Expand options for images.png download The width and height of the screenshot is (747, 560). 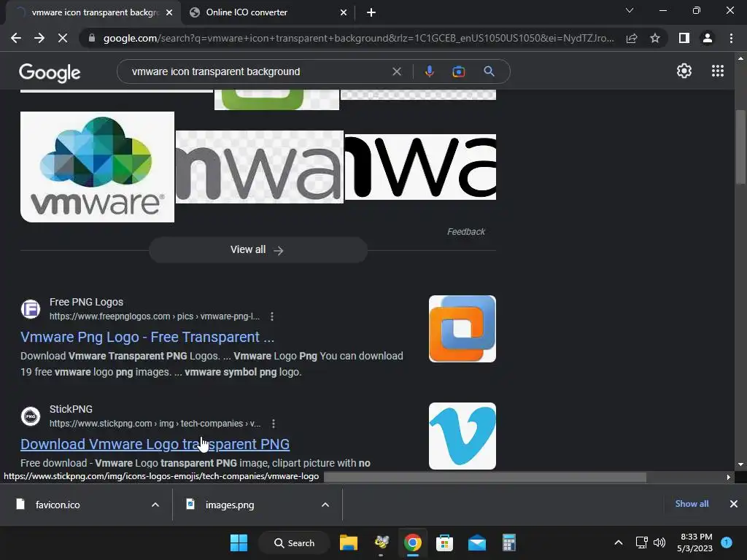pyautogui.click(x=325, y=505)
